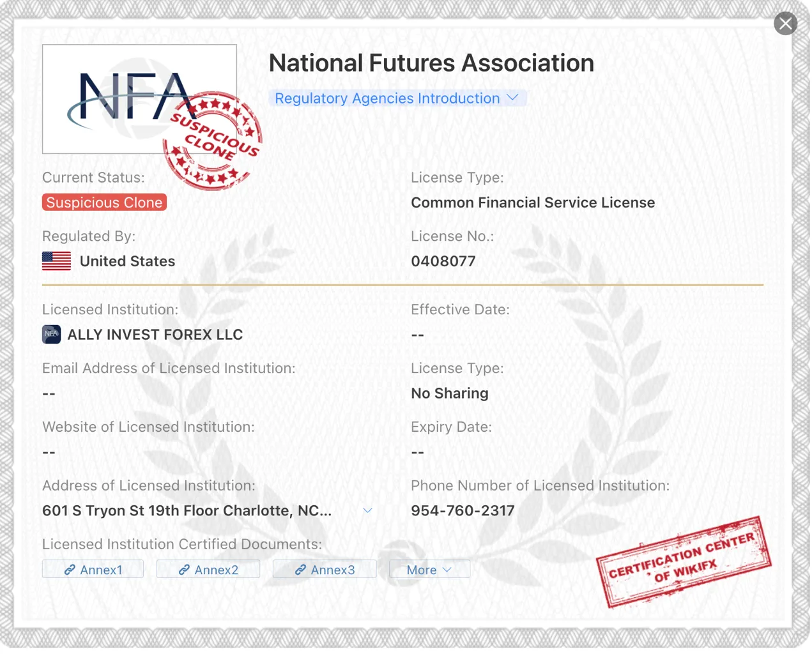812x654 pixels.
Task: Click the National Futures Association title
Action: point(431,63)
